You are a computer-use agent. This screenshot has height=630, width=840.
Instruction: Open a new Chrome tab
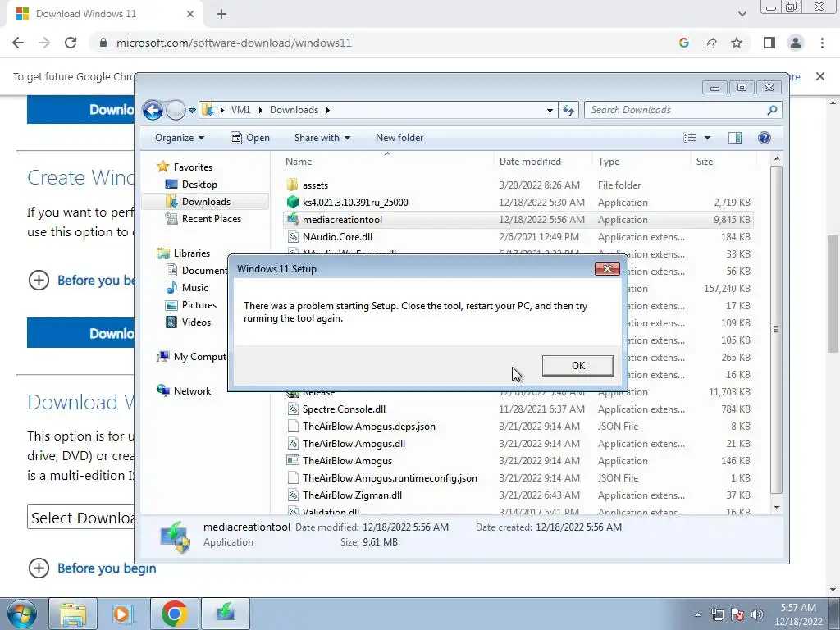click(x=221, y=14)
